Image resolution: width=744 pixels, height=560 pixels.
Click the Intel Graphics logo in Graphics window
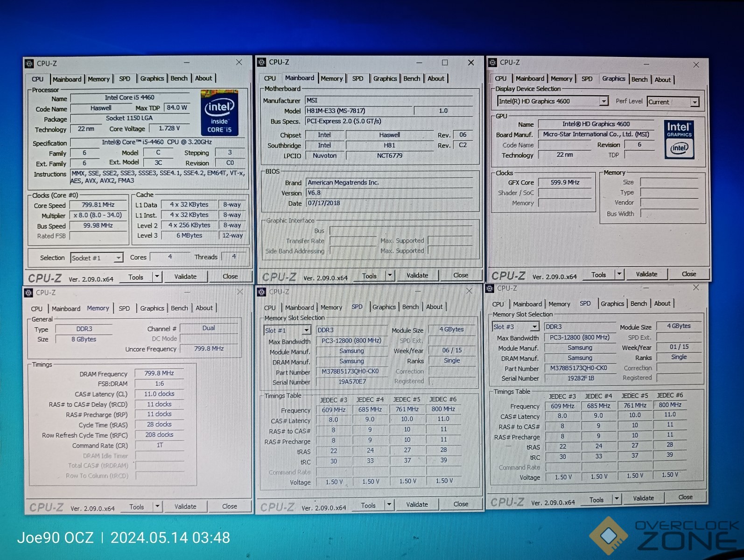679,140
